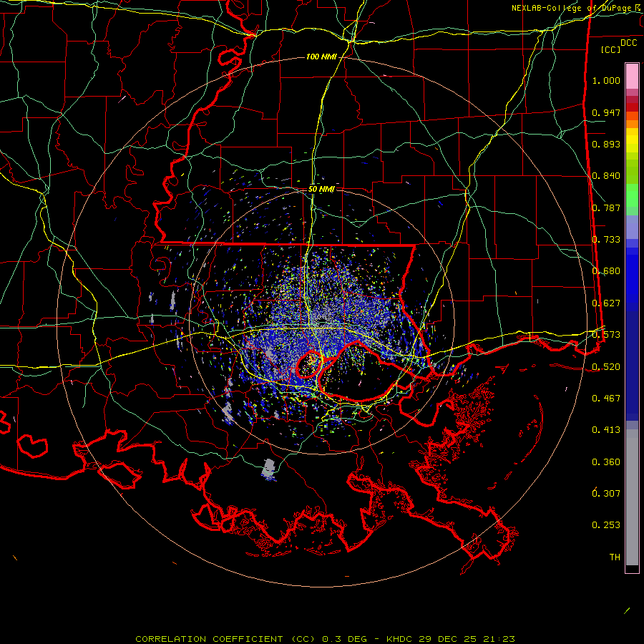Click the gray swatch in color scale

coord(632,497)
